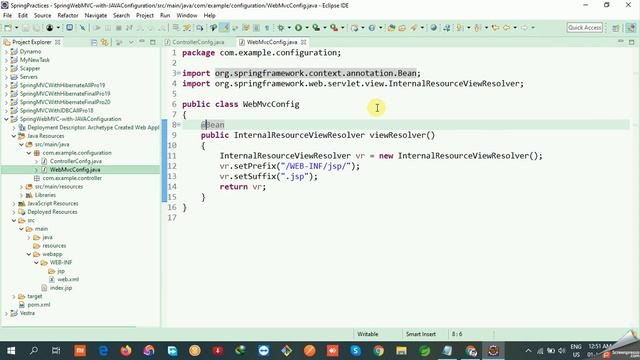Open Firefox from the taskbar
640x360 pixels.
(126, 351)
